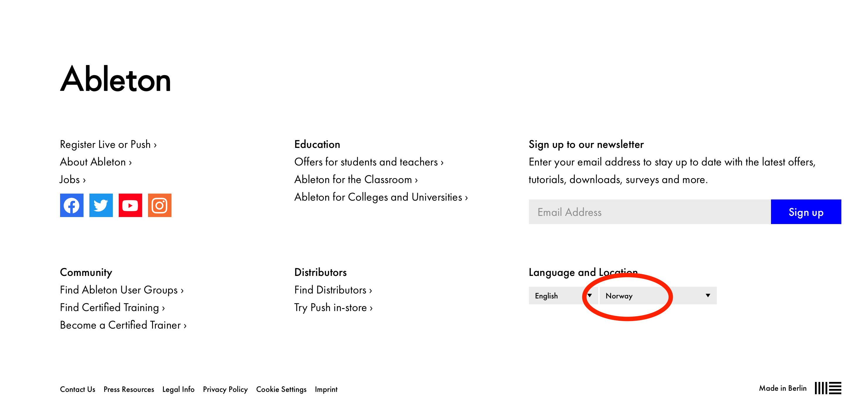Open Ableton for the Classroom link
The height and width of the screenshot is (420, 868).
(x=356, y=179)
